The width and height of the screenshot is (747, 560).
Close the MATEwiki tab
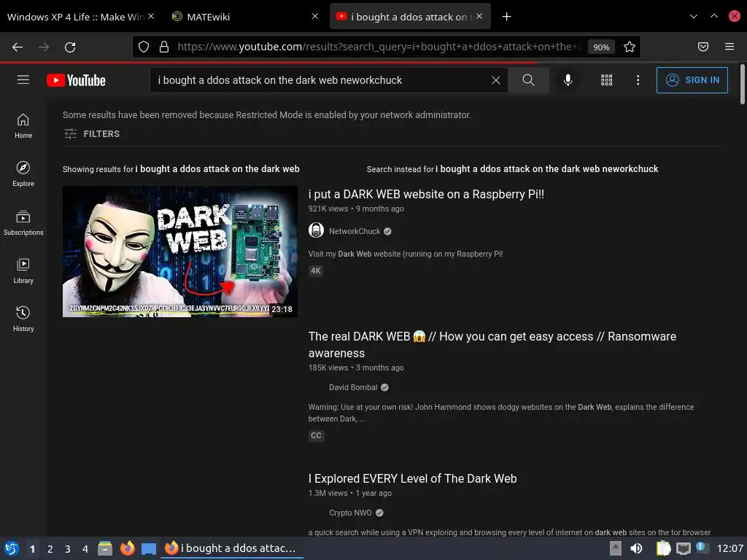tap(315, 16)
